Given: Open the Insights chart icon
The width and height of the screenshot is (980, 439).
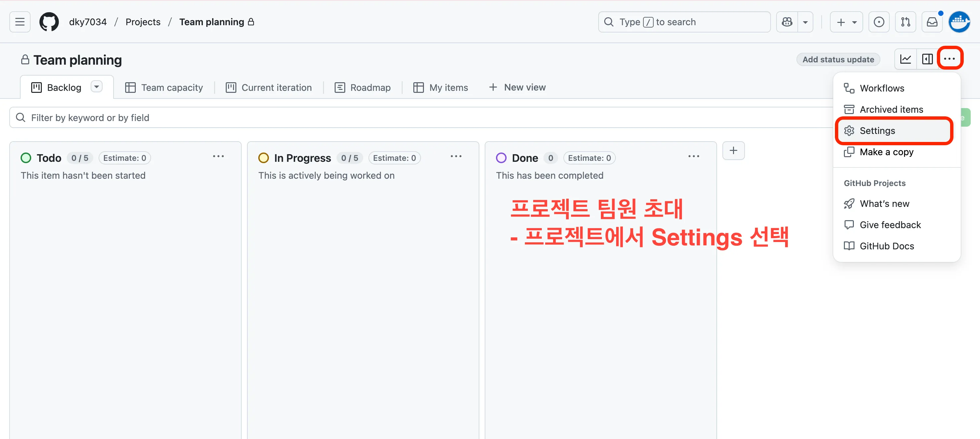Looking at the screenshot, I should [x=905, y=59].
